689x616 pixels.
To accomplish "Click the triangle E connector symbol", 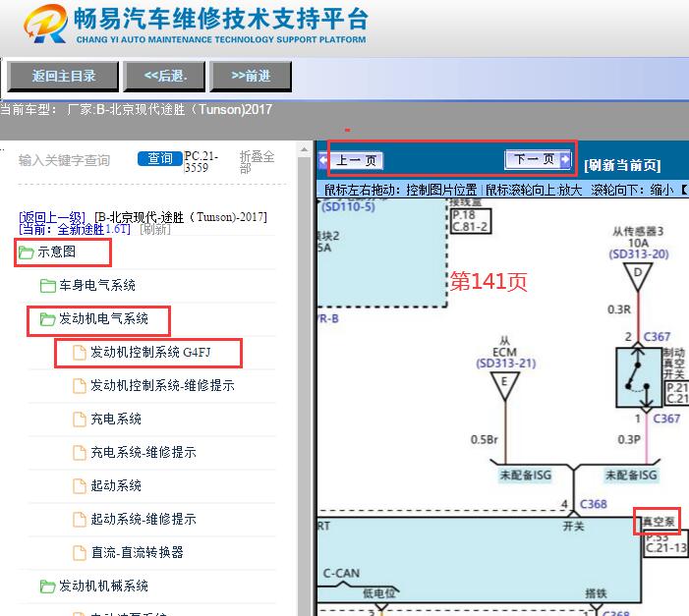I will (505, 385).
